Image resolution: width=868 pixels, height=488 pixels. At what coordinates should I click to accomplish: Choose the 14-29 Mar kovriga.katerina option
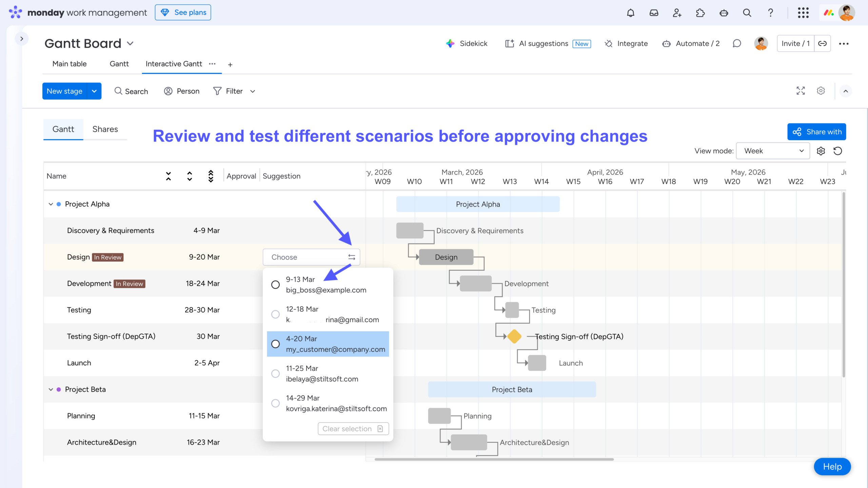tap(275, 403)
